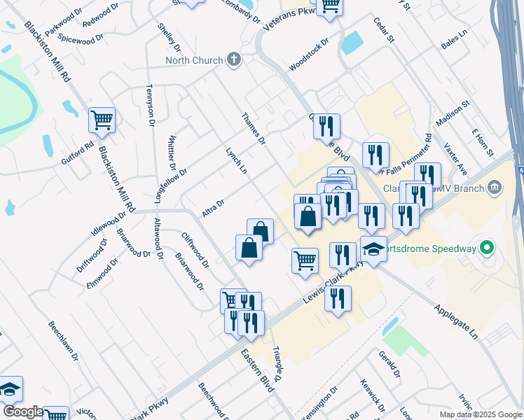Viewport: 524px width, 420px height.
Task: Click the Google logo link
Action: (23, 412)
